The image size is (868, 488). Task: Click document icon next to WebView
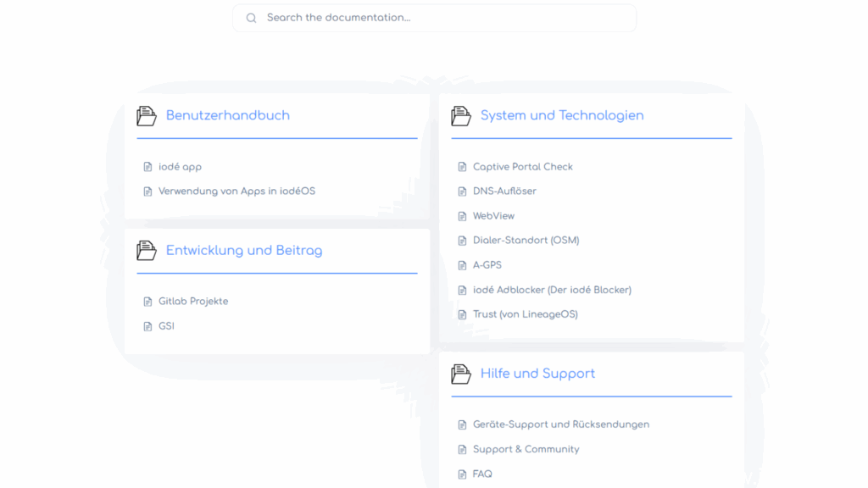point(462,216)
